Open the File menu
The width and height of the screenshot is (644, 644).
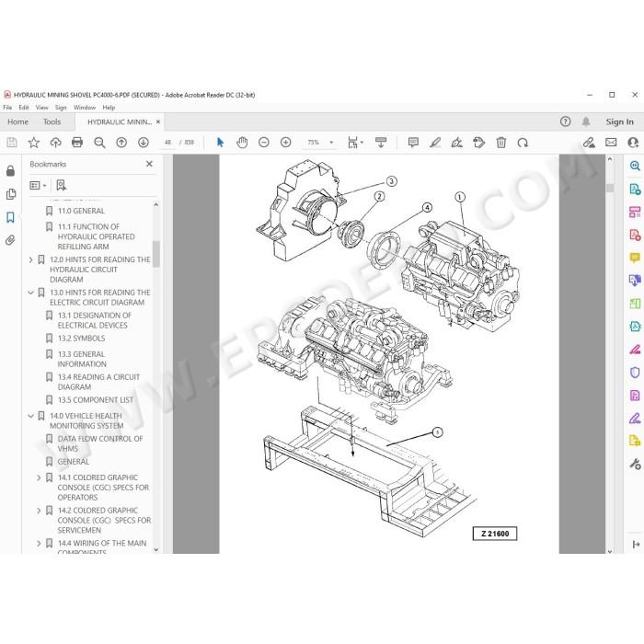[x=7, y=108]
